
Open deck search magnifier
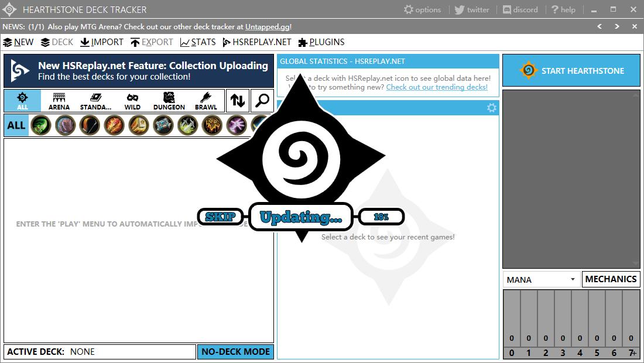262,101
